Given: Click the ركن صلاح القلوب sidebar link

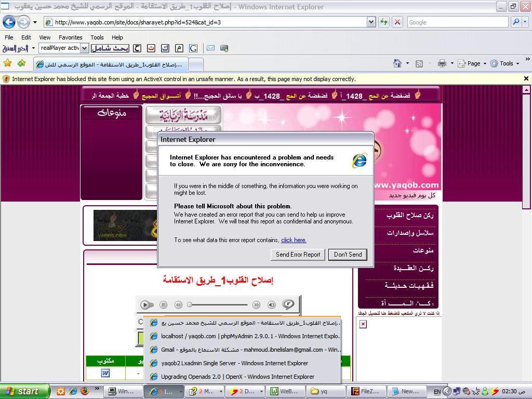Looking at the screenshot, I should (x=409, y=215).
